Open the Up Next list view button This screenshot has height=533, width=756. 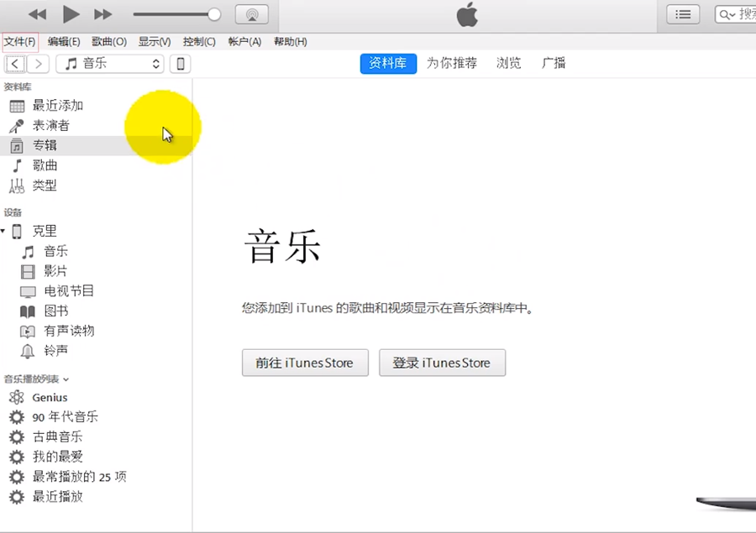[x=683, y=14]
